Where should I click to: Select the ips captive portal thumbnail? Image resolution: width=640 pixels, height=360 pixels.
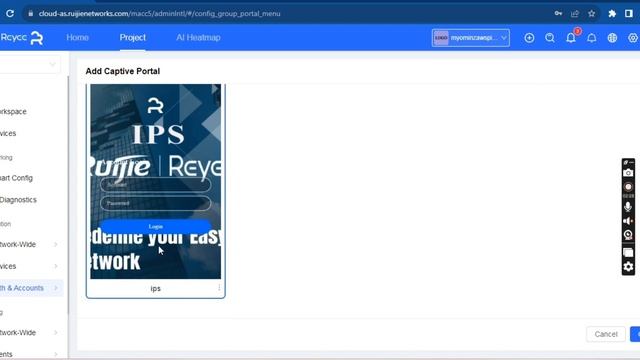(156, 182)
